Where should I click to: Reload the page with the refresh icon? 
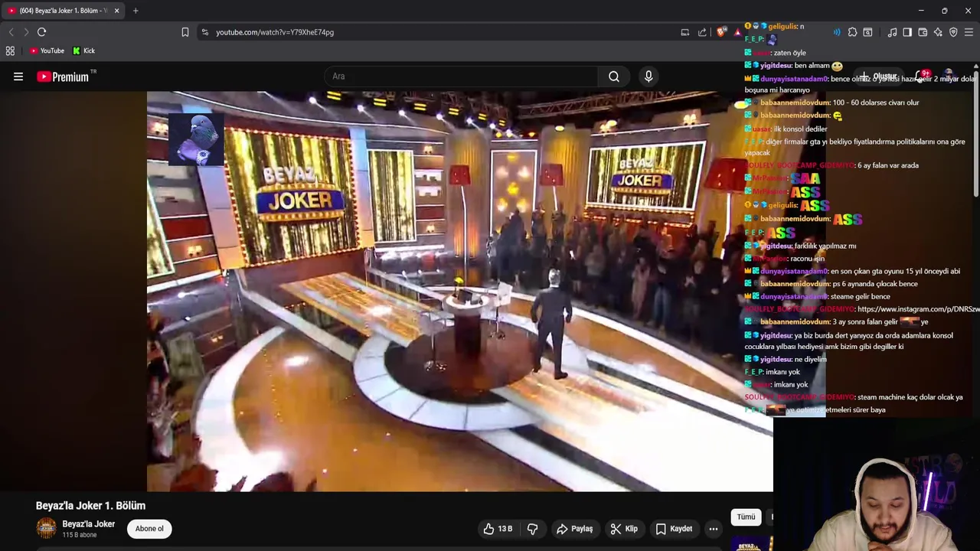42,32
